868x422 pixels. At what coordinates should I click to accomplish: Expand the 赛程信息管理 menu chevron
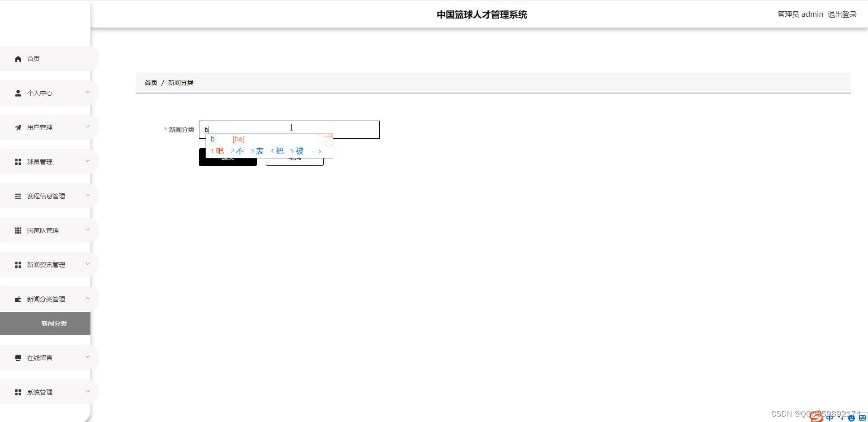pos(88,195)
